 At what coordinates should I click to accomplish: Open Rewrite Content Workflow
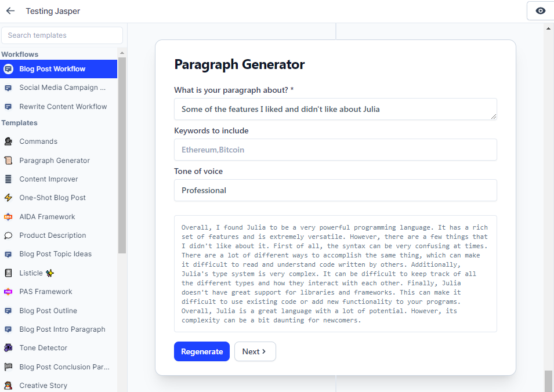tap(59, 107)
